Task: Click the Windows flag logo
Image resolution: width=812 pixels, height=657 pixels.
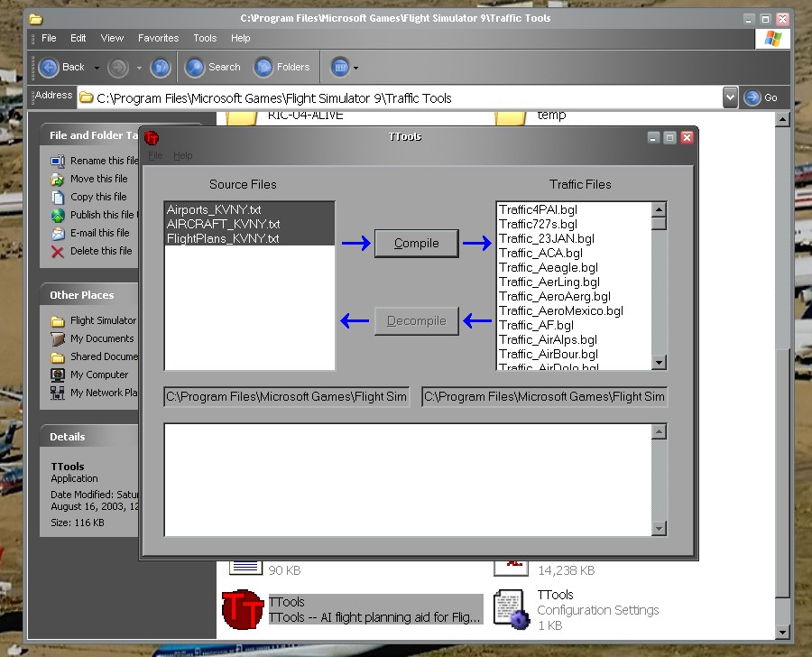Action: pos(772,38)
